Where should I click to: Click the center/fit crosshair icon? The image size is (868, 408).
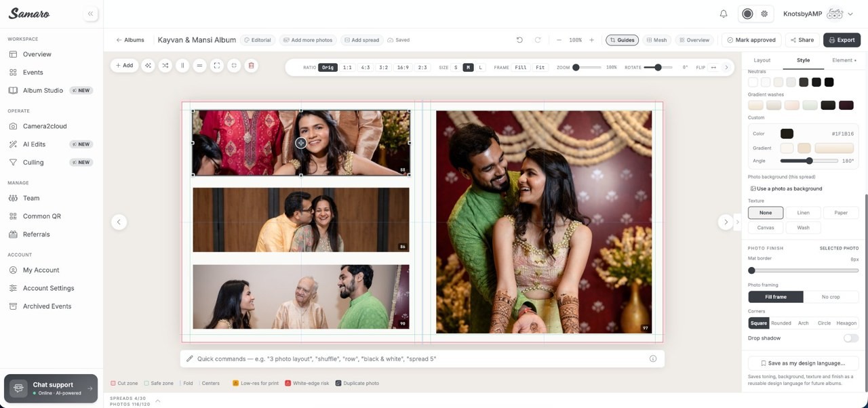234,66
